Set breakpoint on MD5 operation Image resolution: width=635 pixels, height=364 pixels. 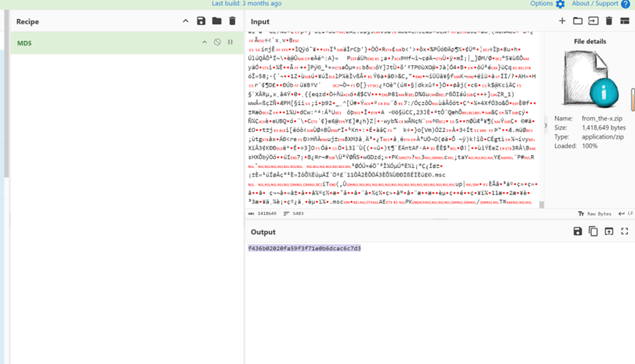point(231,42)
